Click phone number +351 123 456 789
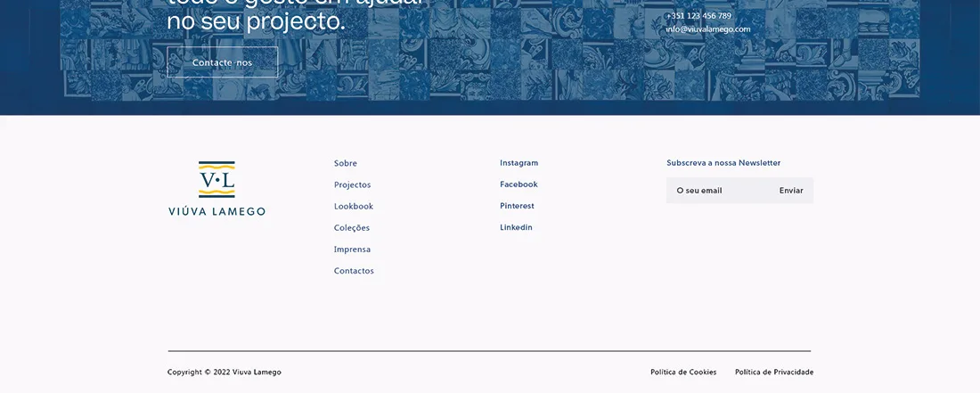Image resolution: width=980 pixels, height=393 pixels. click(698, 16)
